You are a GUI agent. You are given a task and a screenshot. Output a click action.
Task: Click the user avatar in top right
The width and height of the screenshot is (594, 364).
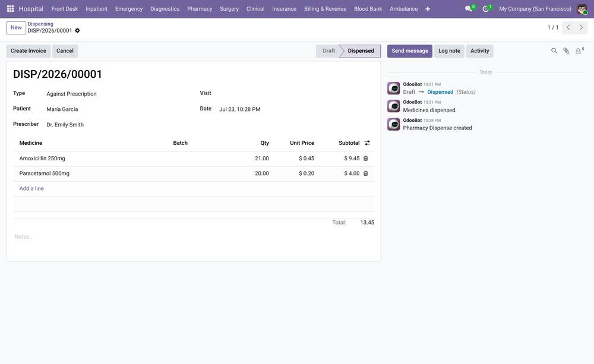click(582, 9)
